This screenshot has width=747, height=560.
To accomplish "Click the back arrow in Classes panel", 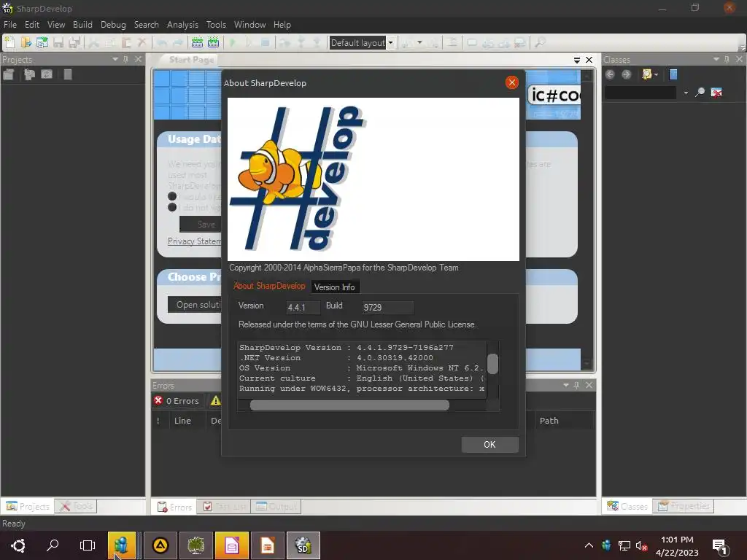I will [x=610, y=74].
